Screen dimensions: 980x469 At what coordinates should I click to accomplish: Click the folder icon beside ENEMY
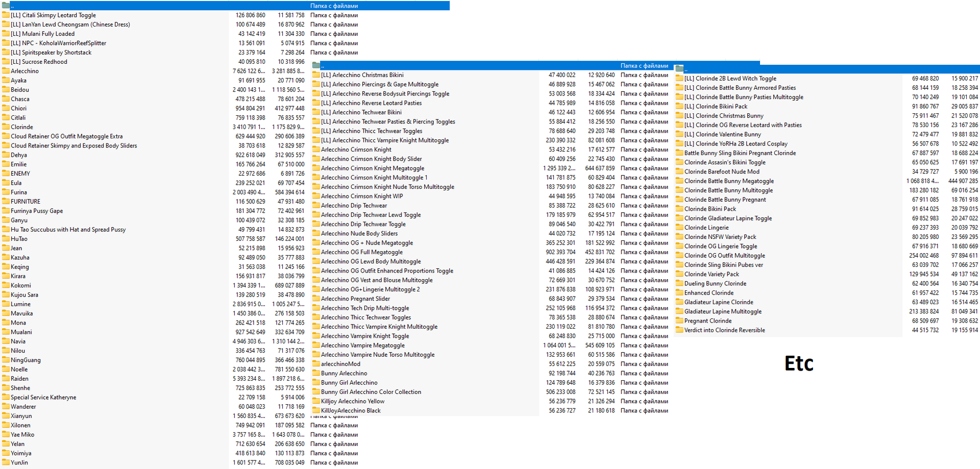coord(6,174)
